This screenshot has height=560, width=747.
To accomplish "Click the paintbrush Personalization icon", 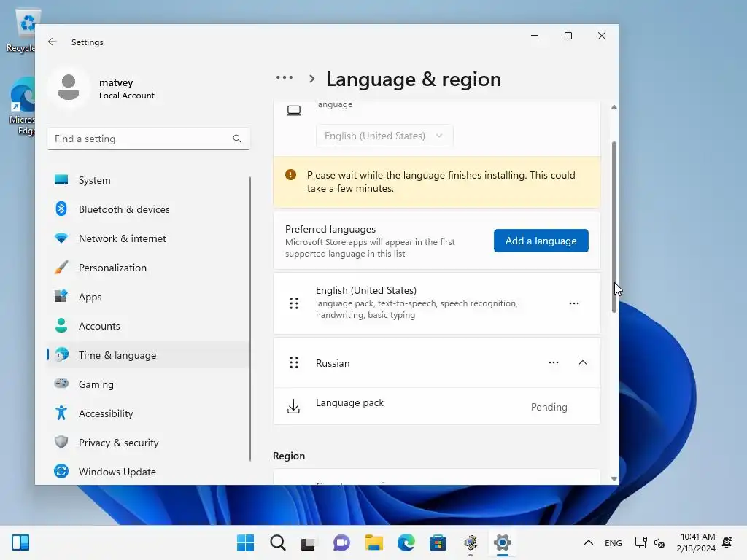I will 61,267.
